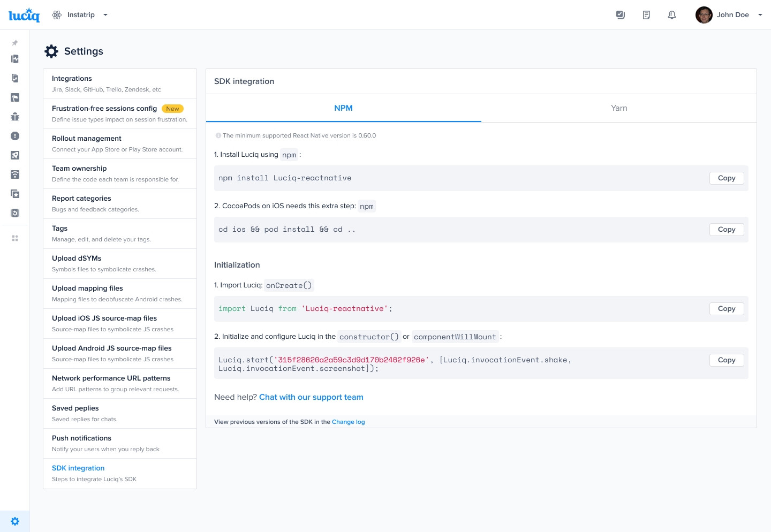Open the notifications bell icon
This screenshot has height=532, width=771.
tap(672, 15)
